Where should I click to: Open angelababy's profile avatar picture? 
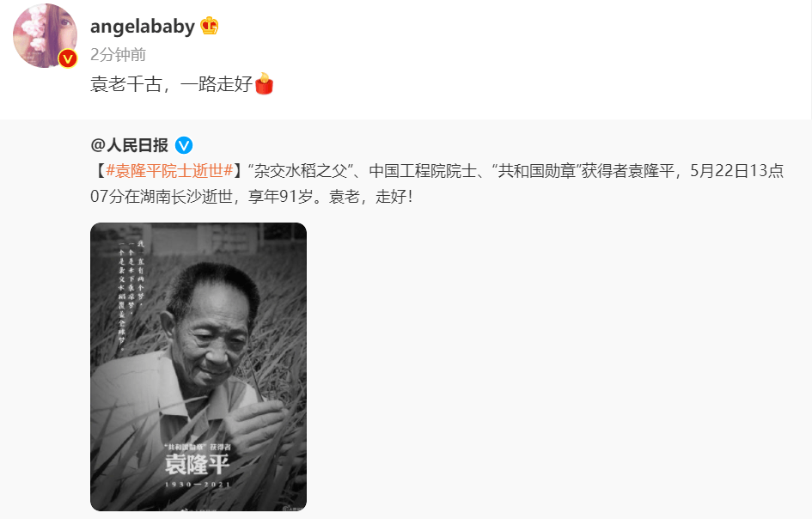[45, 36]
